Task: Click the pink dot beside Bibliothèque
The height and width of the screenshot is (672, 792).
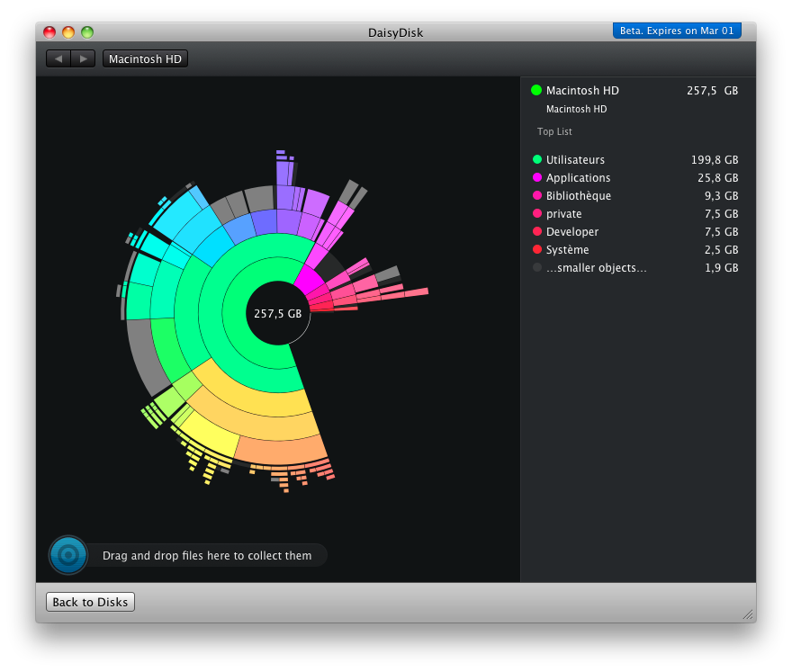Action: (537, 195)
